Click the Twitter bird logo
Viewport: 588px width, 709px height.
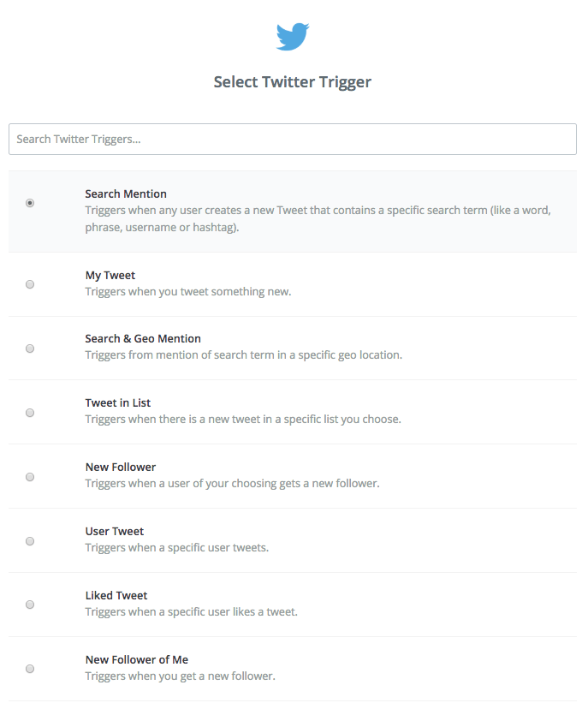293,37
